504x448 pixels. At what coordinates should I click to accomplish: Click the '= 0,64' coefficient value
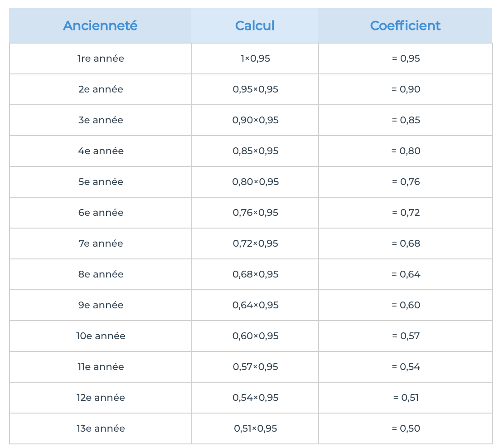(406, 274)
